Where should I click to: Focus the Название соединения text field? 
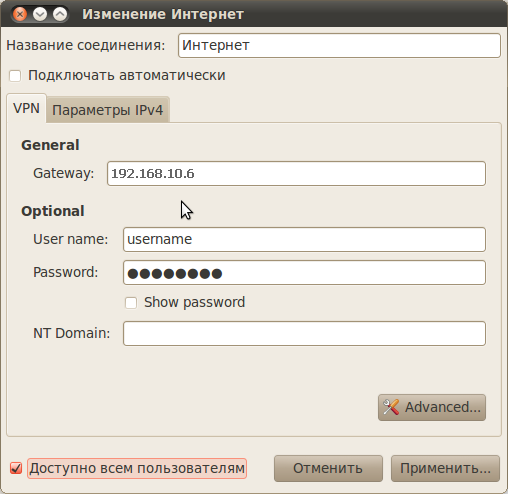click(x=339, y=45)
